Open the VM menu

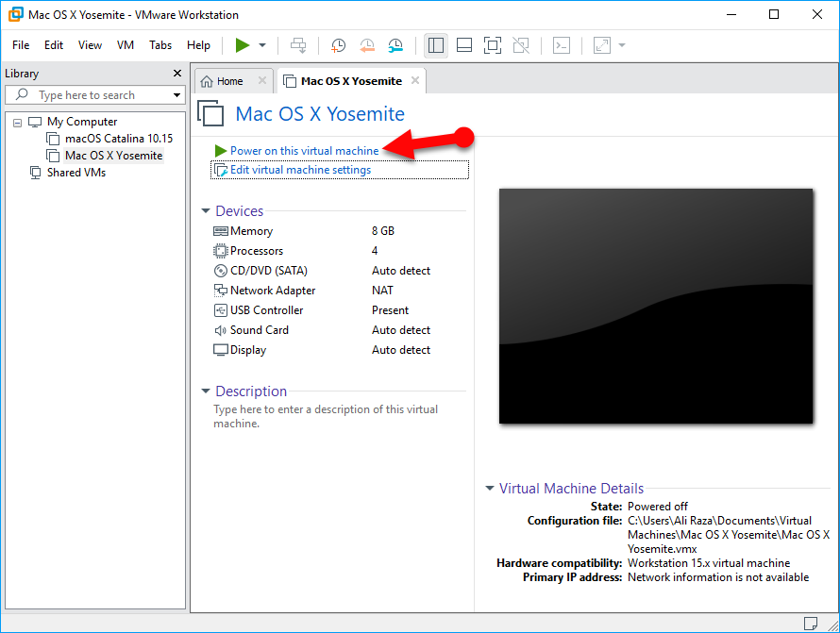tap(126, 45)
